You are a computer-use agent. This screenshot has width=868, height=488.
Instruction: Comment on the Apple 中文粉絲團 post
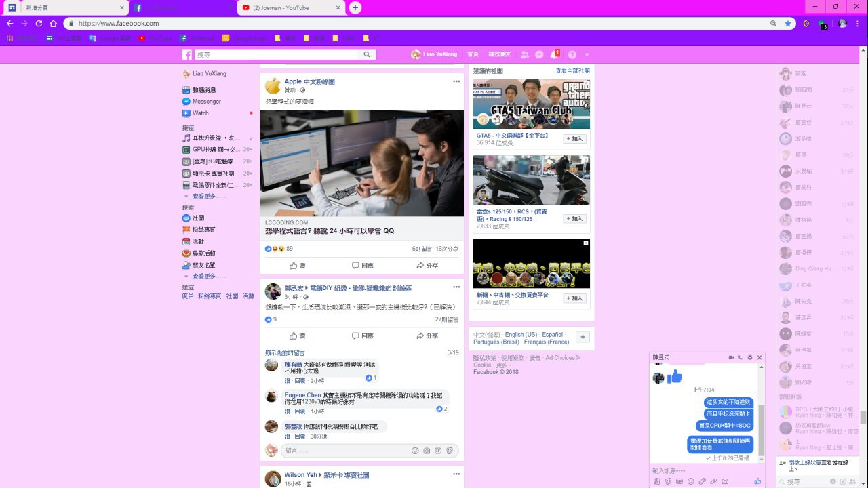pos(362,266)
